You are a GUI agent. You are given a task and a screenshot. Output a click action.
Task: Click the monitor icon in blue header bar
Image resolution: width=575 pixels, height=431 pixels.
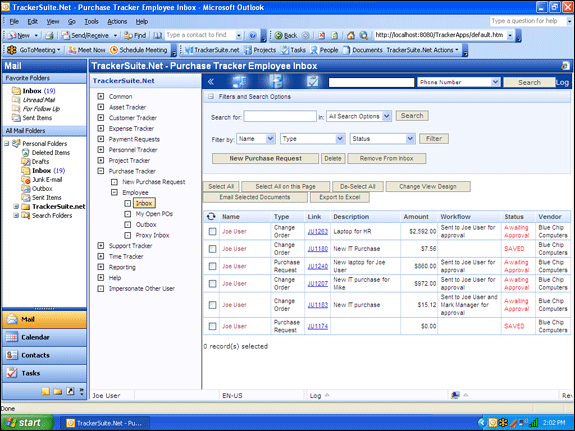click(x=239, y=81)
